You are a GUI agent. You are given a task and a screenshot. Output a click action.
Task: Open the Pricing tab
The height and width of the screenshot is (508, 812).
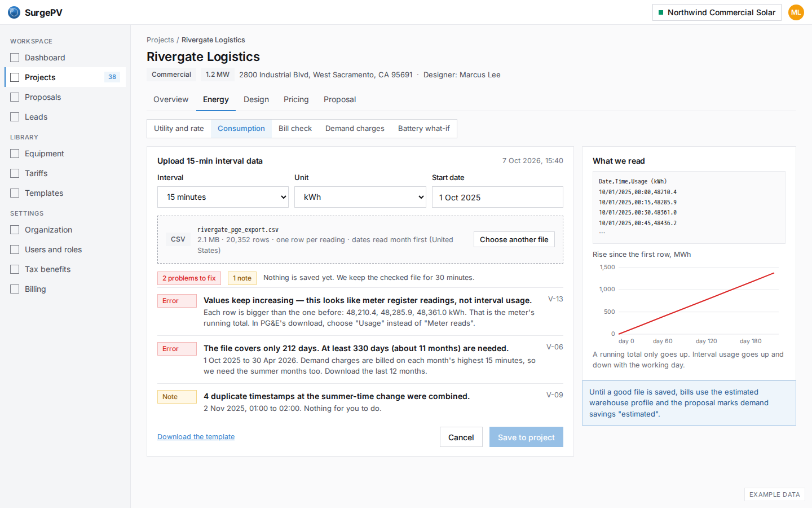click(x=296, y=99)
